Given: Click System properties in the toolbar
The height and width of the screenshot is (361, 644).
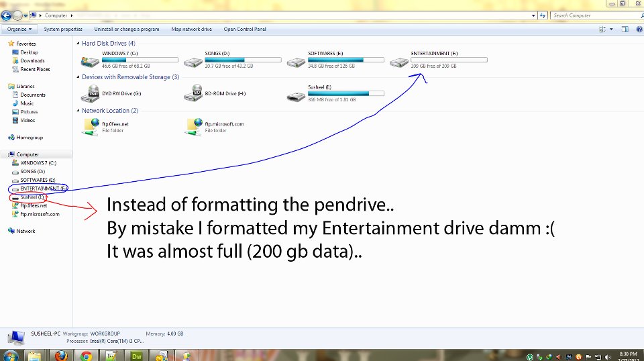Looking at the screenshot, I should (63, 30).
